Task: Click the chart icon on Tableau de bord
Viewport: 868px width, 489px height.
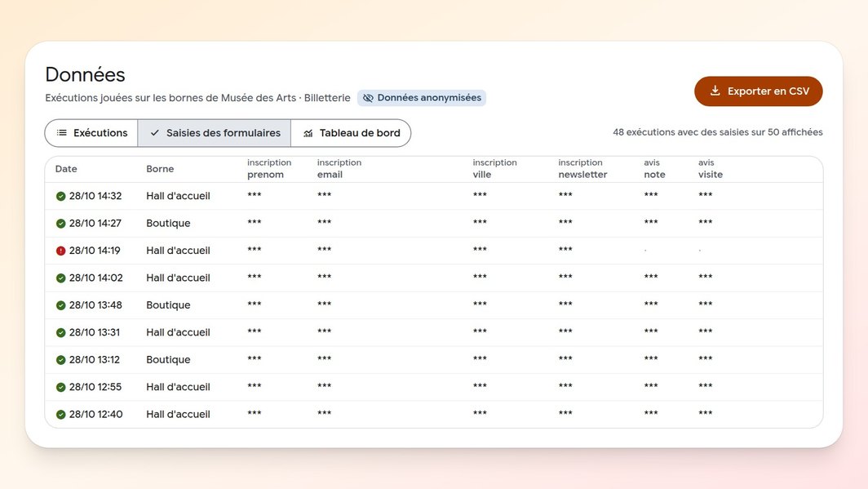Action: pos(308,133)
